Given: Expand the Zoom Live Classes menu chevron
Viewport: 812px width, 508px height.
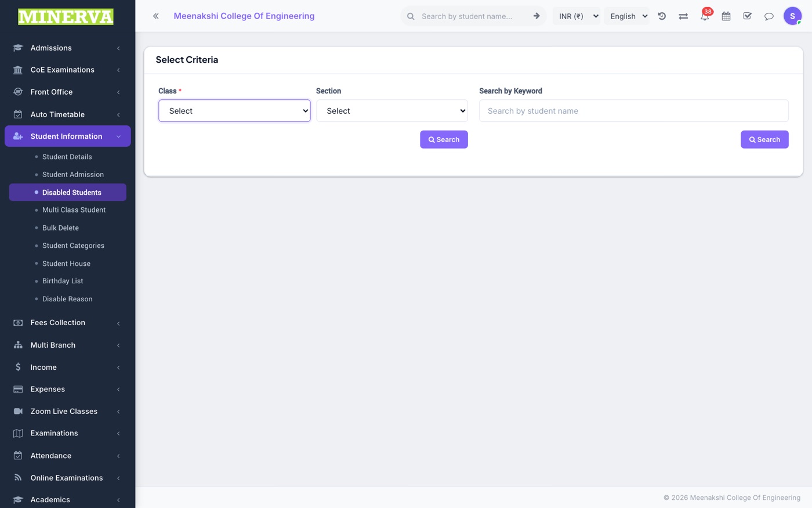Looking at the screenshot, I should pyautogui.click(x=118, y=412).
